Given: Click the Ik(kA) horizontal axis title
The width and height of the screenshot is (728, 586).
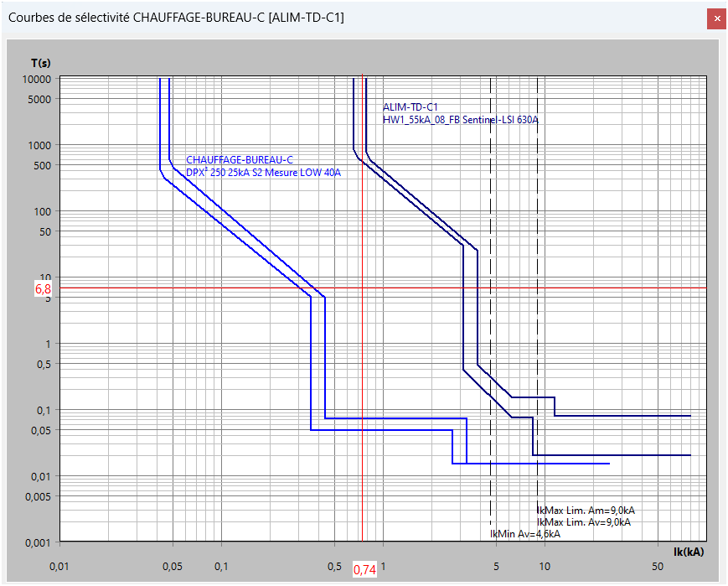Looking at the screenshot, I should [688, 552].
